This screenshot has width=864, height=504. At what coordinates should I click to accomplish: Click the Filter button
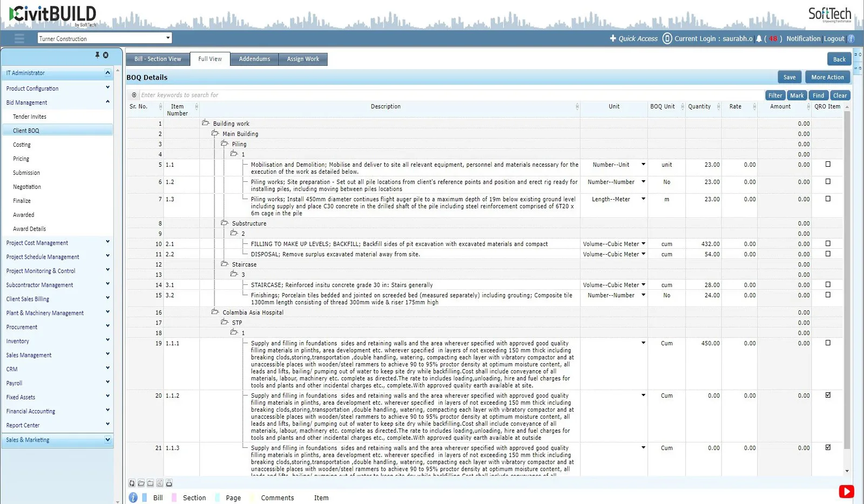[775, 96]
